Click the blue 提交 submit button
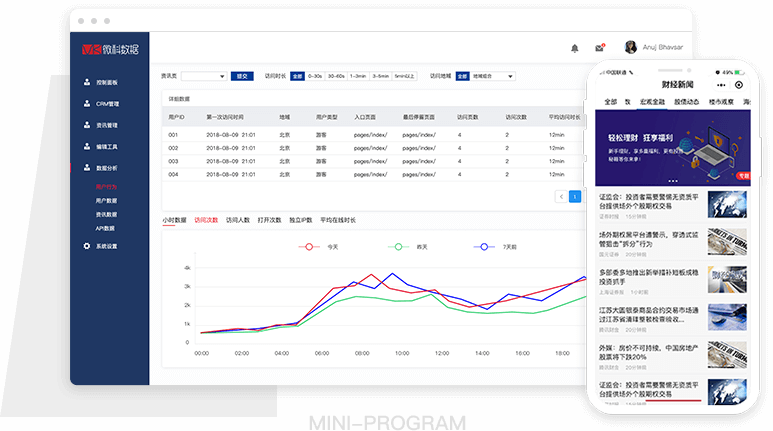 click(x=242, y=76)
